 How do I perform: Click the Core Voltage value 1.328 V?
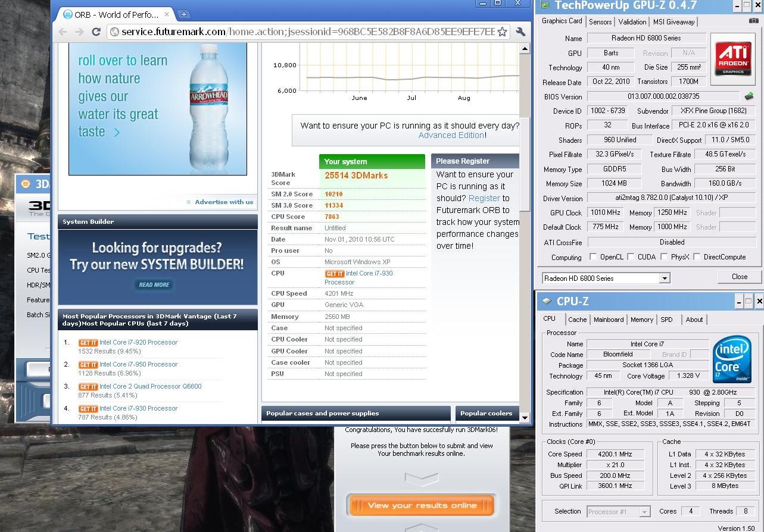tap(690, 376)
